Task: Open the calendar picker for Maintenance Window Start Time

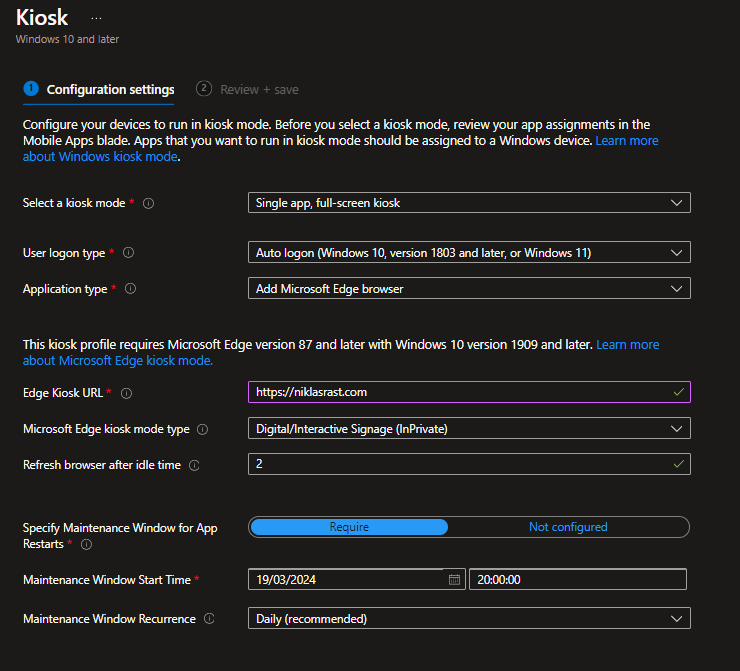Action: [454, 579]
